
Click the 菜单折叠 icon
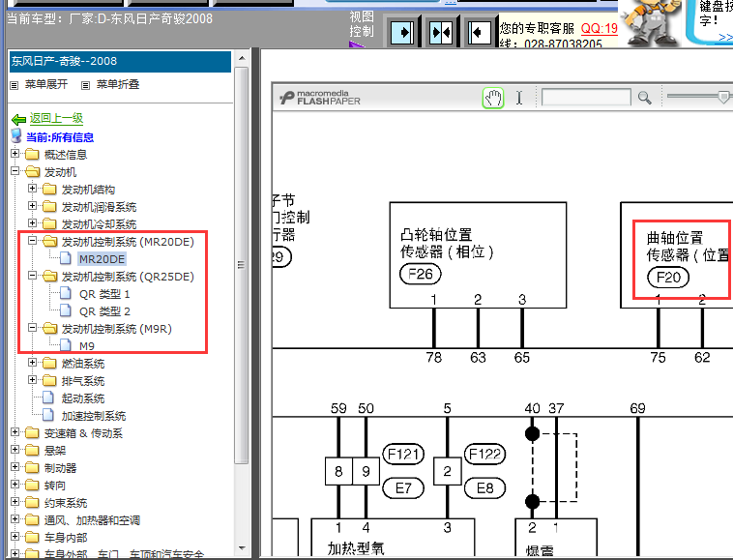[x=85, y=85]
